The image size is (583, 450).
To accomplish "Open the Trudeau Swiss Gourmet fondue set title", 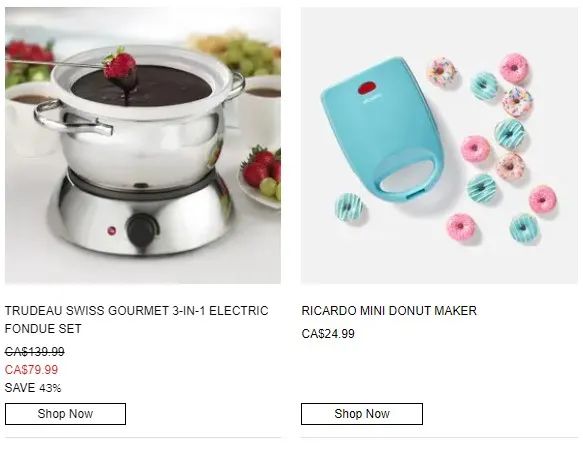I will point(136,319).
